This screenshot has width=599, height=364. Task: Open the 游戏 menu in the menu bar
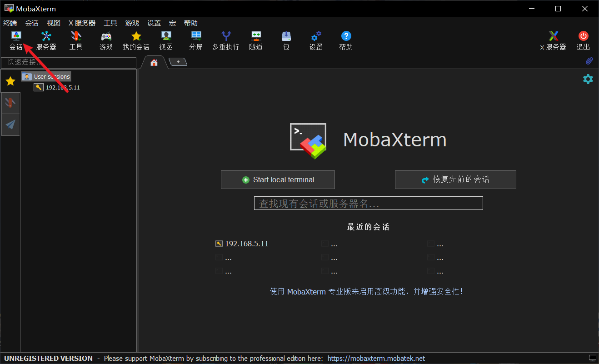pyautogui.click(x=132, y=23)
